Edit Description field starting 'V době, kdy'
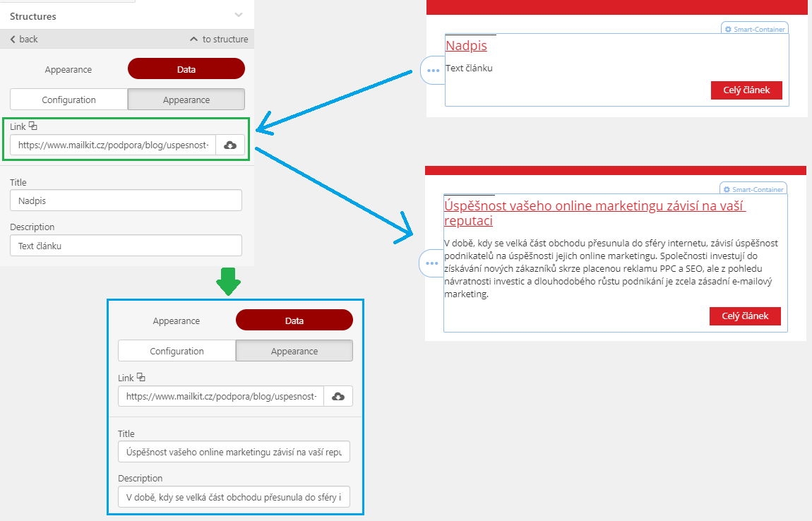 tap(234, 497)
